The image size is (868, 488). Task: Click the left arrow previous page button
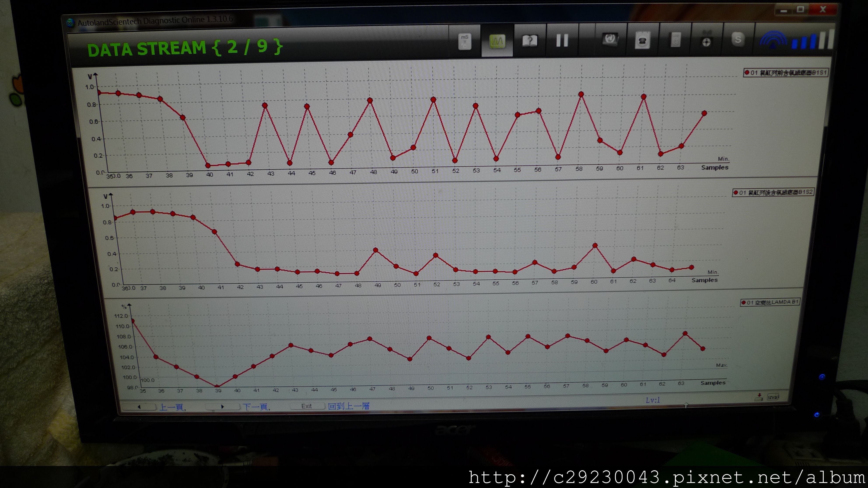pos(139,407)
